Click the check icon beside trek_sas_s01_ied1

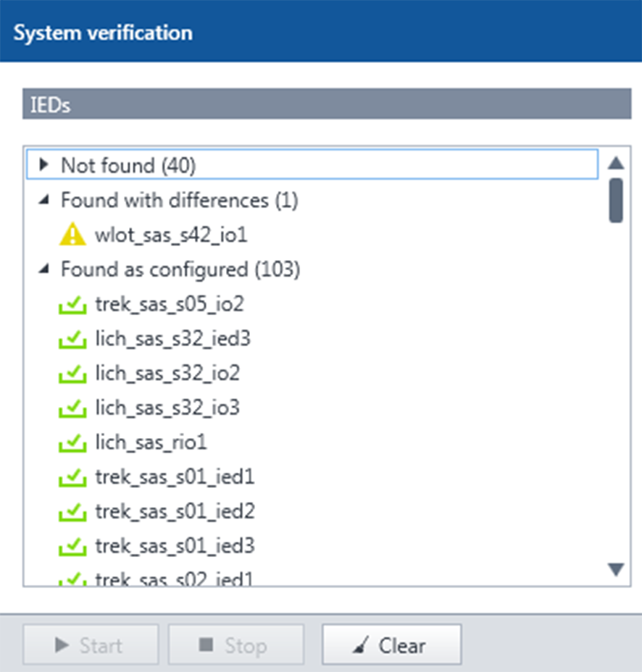click(x=72, y=477)
